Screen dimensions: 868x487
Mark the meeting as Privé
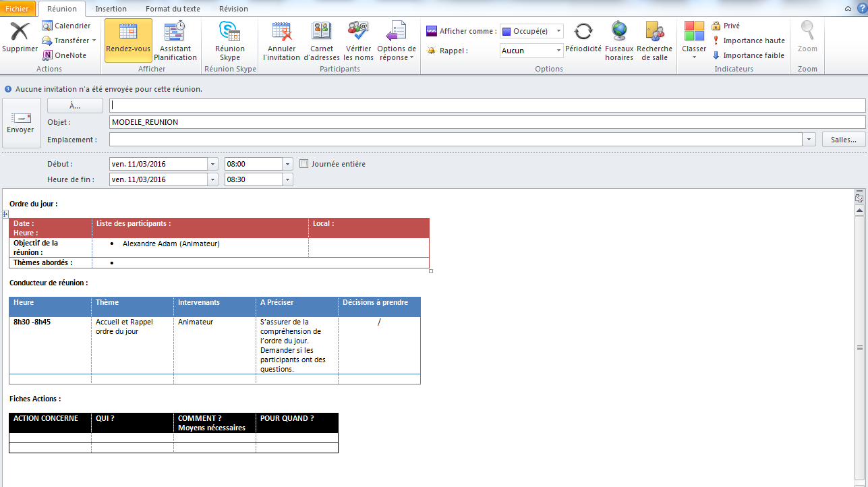click(x=726, y=26)
